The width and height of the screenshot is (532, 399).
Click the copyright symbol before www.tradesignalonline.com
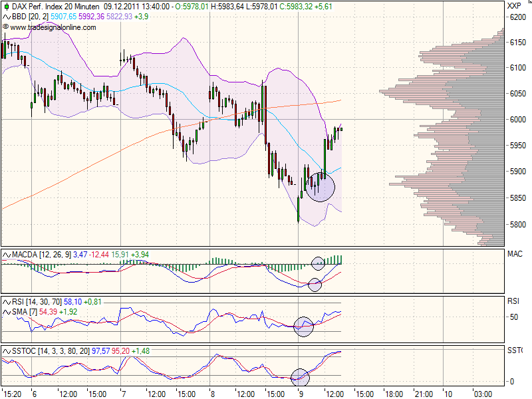[5, 27]
